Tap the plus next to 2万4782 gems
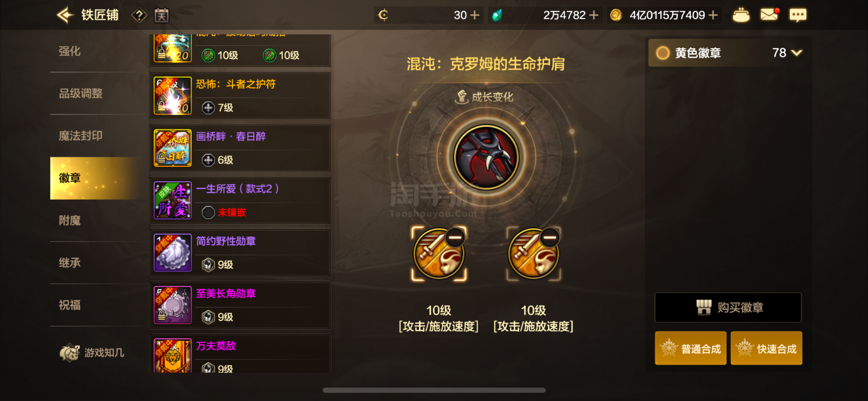 point(594,15)
